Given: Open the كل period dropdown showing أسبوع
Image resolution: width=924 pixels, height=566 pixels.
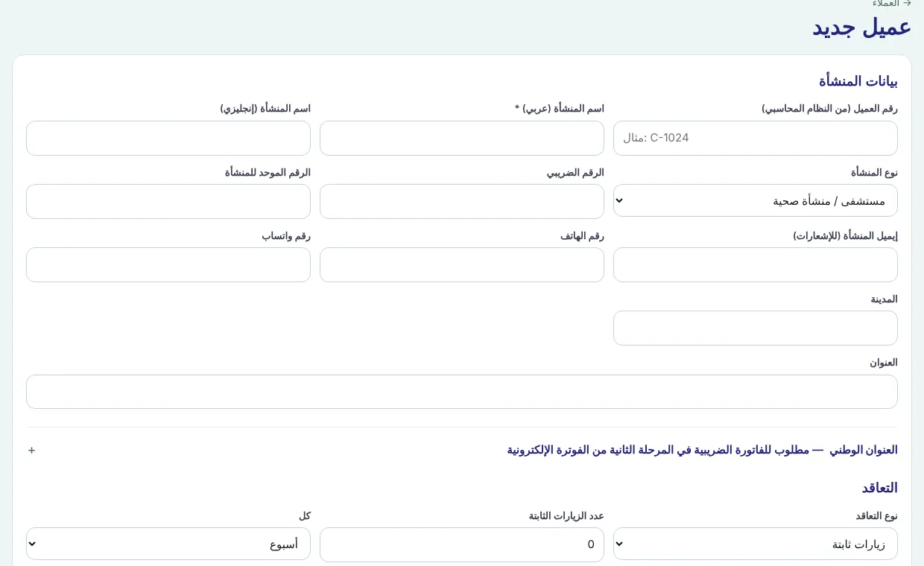Looking at the screenshot, I should 168,544.
